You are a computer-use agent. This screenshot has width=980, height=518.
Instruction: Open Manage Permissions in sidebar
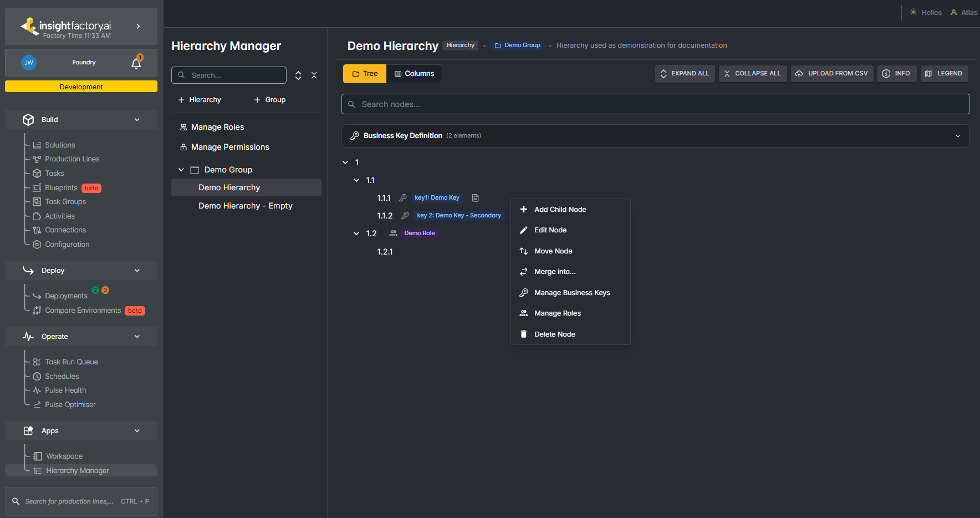pos(224,147)
